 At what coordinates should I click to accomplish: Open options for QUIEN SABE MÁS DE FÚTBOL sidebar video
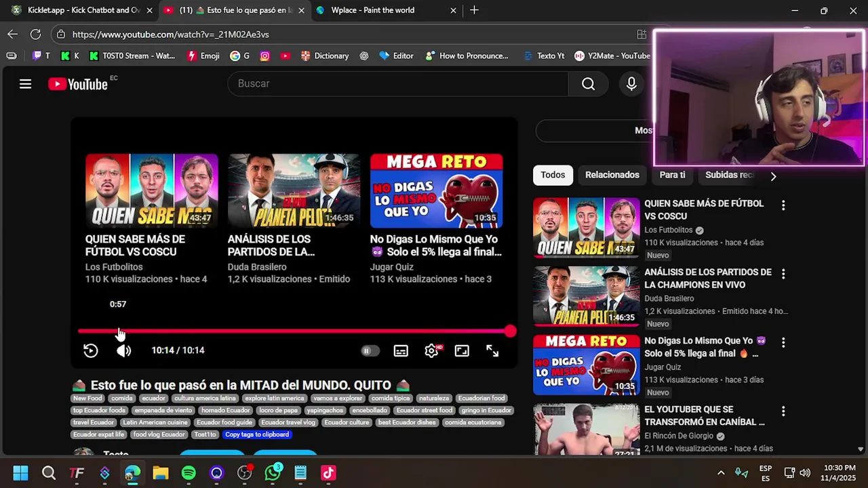tap(783, 205)
